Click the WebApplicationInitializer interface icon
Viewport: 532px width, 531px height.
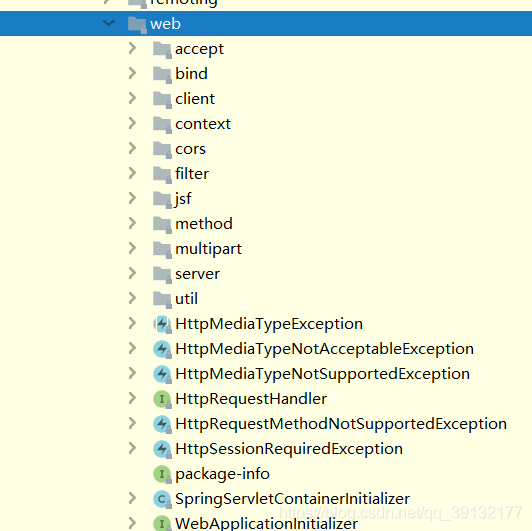coord(162,524)
